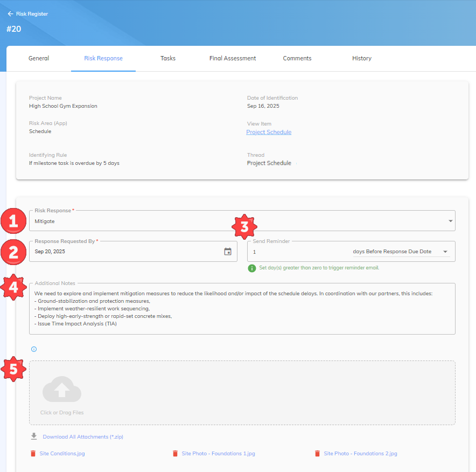Click the Schedule risk area value
The height and width of the screenshot is (472, 476).
[x=40, y=131]
